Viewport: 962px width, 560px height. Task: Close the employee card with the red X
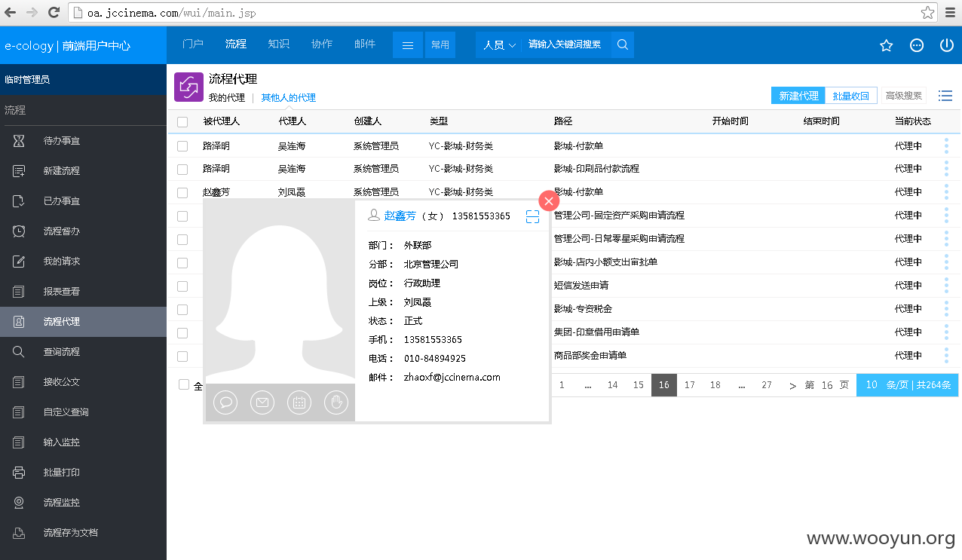(549, 200)
